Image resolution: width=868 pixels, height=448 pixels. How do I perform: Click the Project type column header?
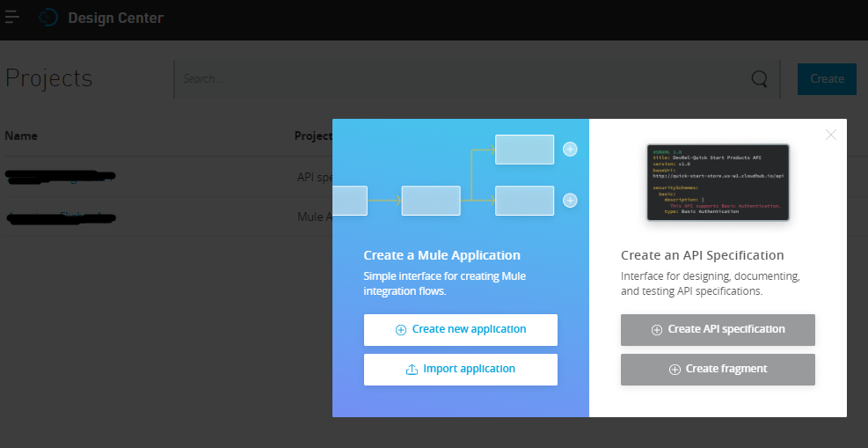pyautogui.click(x=313, y=136)
